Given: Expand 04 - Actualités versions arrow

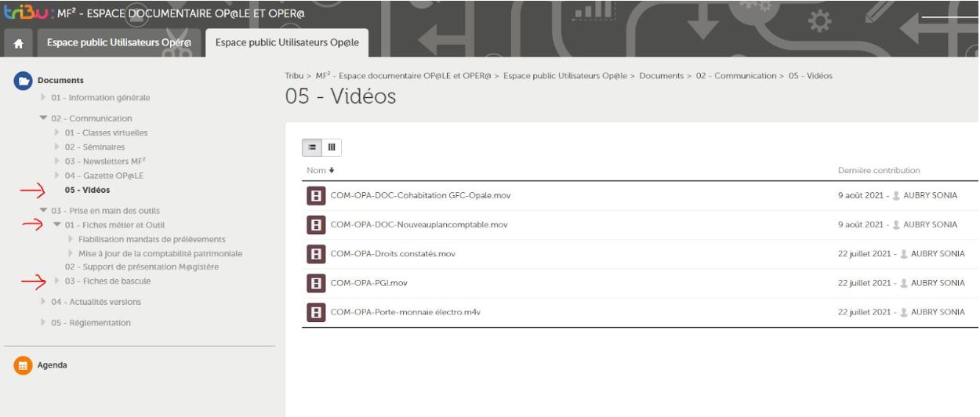Looking at the screenshot, I should 43,302.
